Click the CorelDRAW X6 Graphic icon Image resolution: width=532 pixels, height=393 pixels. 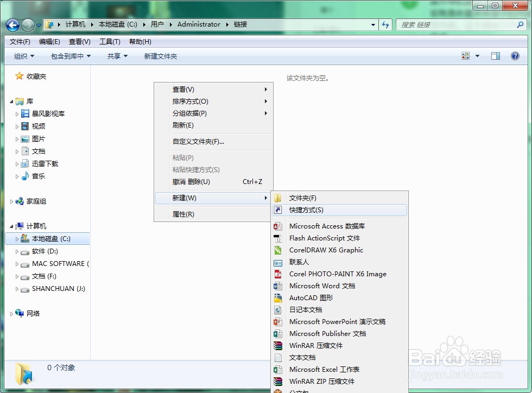(278, 250)
